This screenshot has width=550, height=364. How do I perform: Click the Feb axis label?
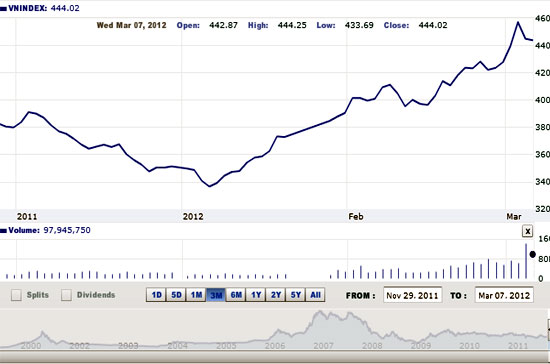click(356, 216)
